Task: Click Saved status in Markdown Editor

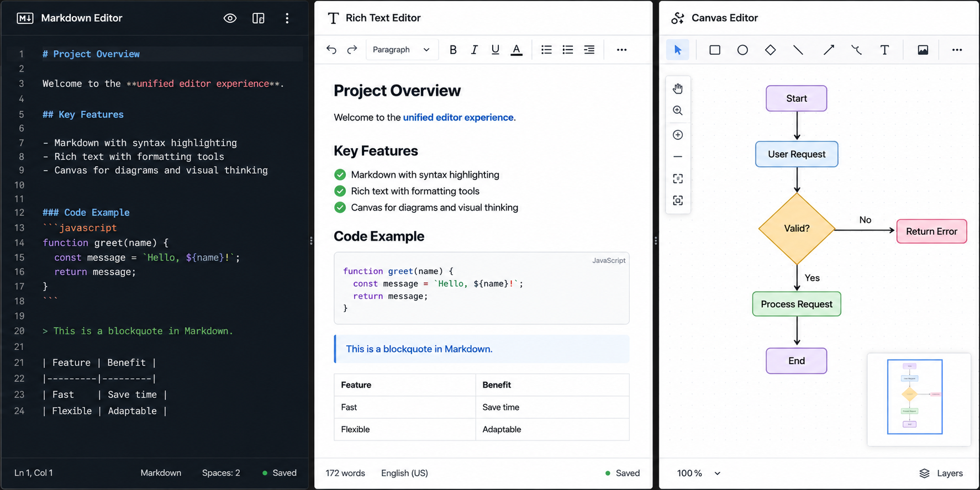Action: pyautogui.click(x=280, y=473)
